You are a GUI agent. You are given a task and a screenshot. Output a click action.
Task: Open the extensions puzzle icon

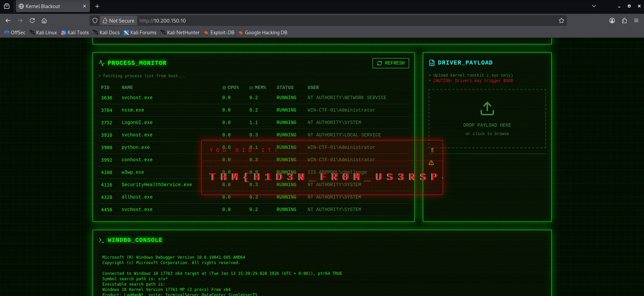pyautogui.click(x=624, y=20)
